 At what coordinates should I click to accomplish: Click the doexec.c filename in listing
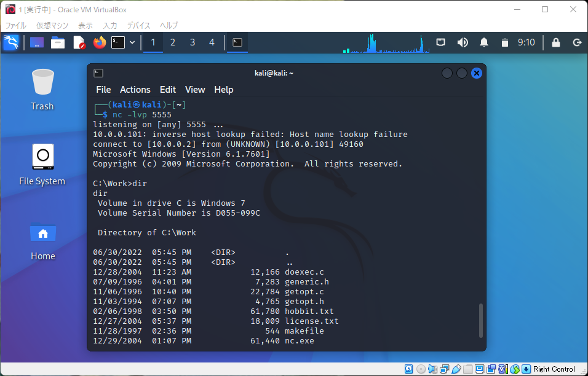[x=304, y=272]
